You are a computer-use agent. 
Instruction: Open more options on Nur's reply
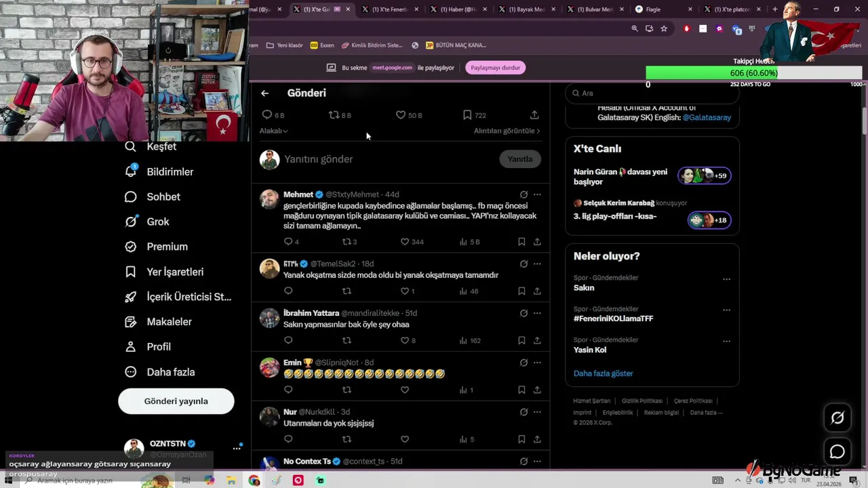(537, 412)
